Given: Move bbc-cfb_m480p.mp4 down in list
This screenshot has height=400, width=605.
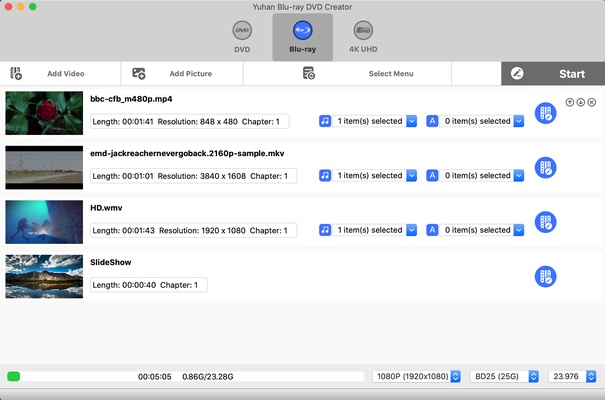Looking at the screenshot, I should pyautogui.click(x=581, y=102).
